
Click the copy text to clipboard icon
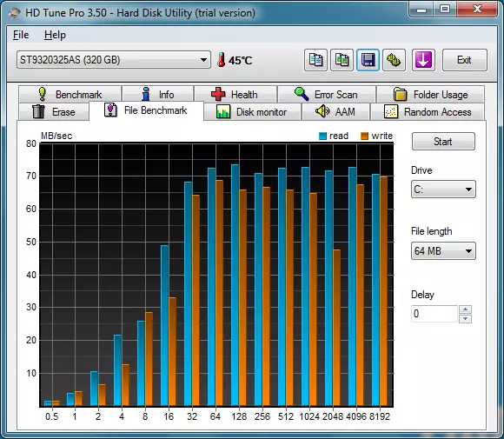(315, 60)
